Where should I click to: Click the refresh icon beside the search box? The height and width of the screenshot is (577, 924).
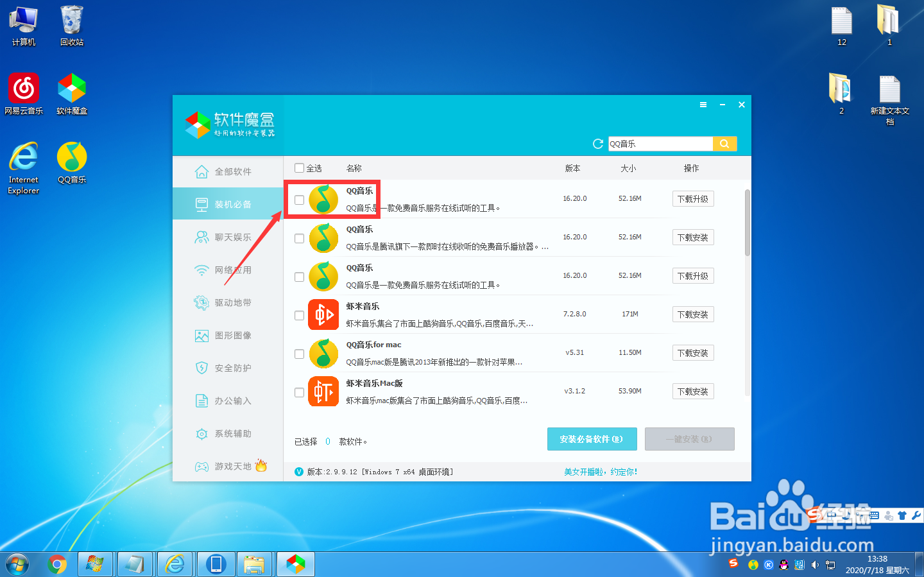598,144
